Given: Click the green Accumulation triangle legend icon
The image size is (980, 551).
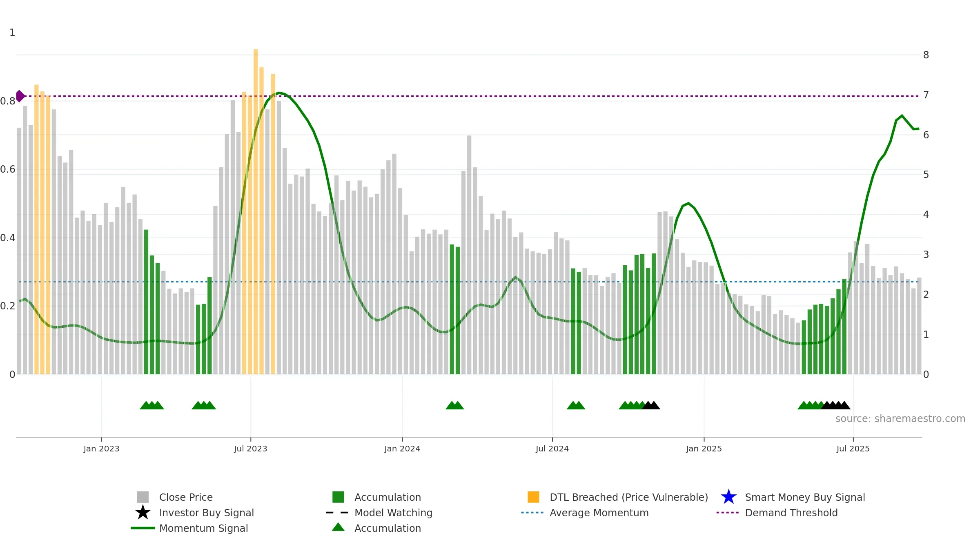Looking at the screenshot, I should click(x=338, y=527).
